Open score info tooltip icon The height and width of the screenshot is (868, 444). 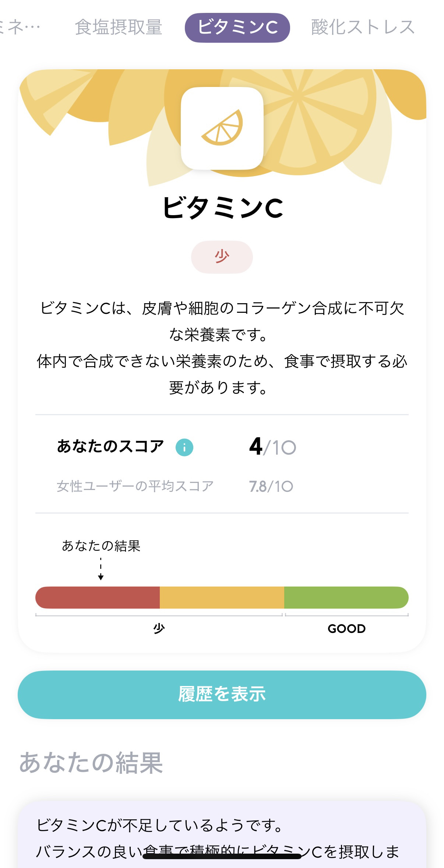(184, 447)
